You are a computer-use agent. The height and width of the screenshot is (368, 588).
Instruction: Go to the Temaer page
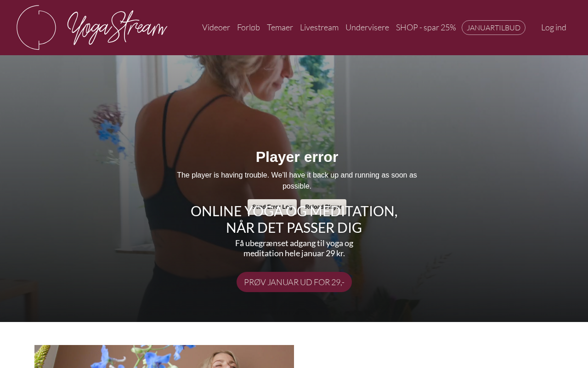point(280,28)
